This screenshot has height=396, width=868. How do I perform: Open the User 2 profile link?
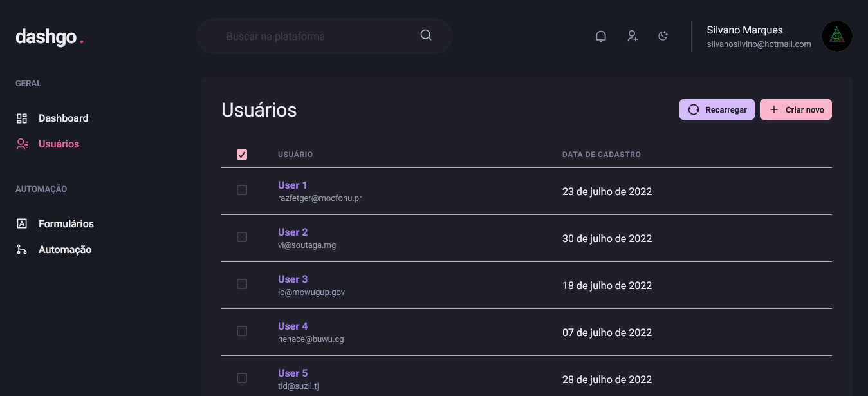pos(293,232)
